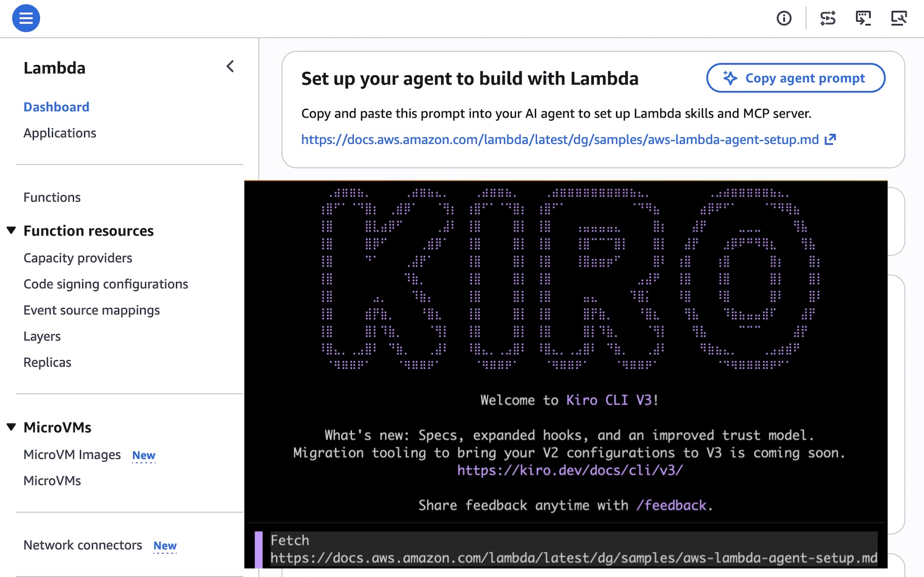924x577 pixels.
Task: Click the 'Welcome to Kiro CLI V3!' line
Action: point(569,400)
